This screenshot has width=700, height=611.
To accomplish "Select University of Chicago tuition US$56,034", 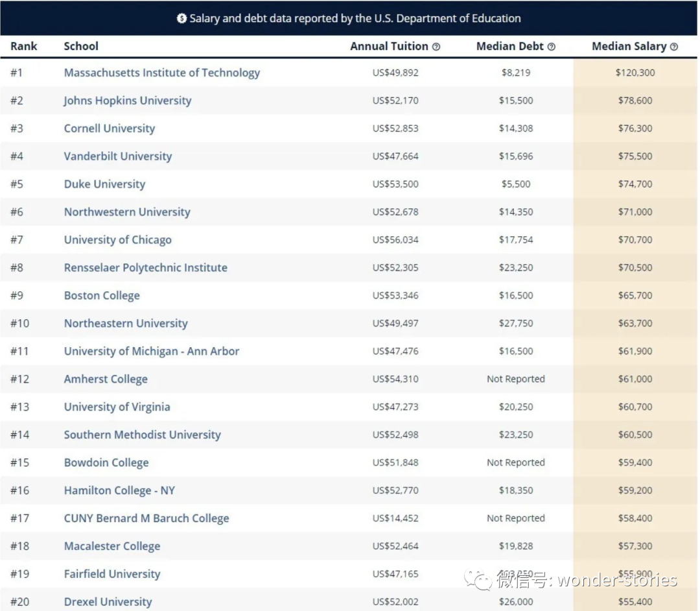I will click(x=395, y=240).
